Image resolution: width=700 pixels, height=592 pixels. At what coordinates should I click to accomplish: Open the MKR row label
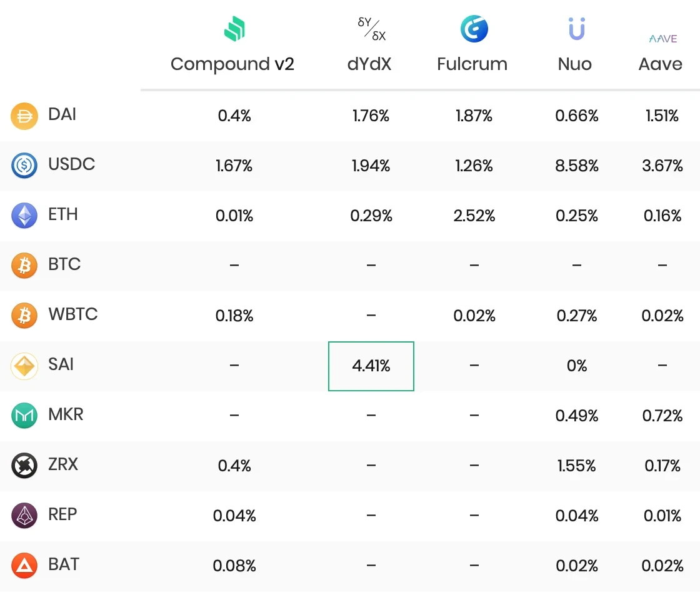[x=66, y=414]
